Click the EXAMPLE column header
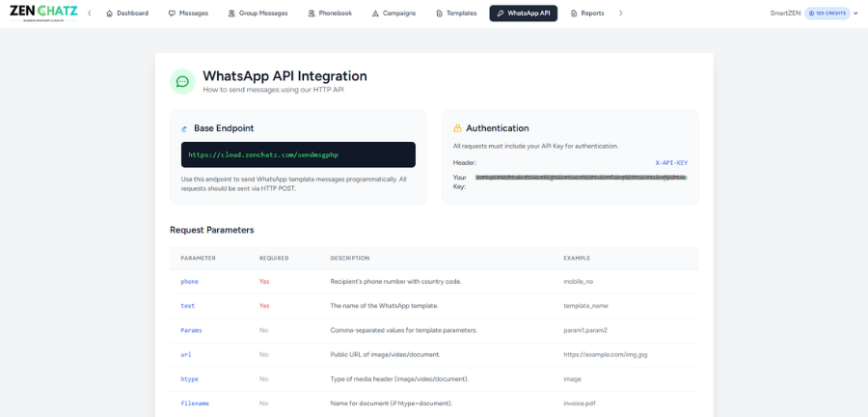868x417 pixels. (577, 258)
